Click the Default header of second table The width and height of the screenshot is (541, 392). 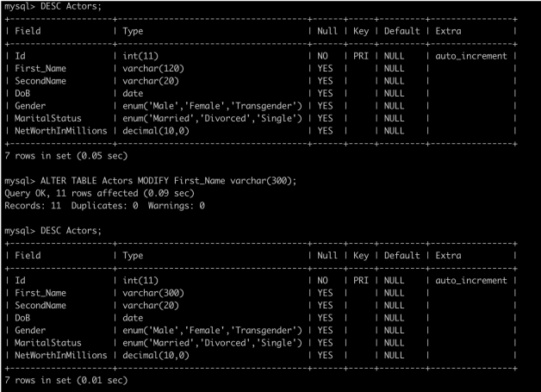[402, 256]
